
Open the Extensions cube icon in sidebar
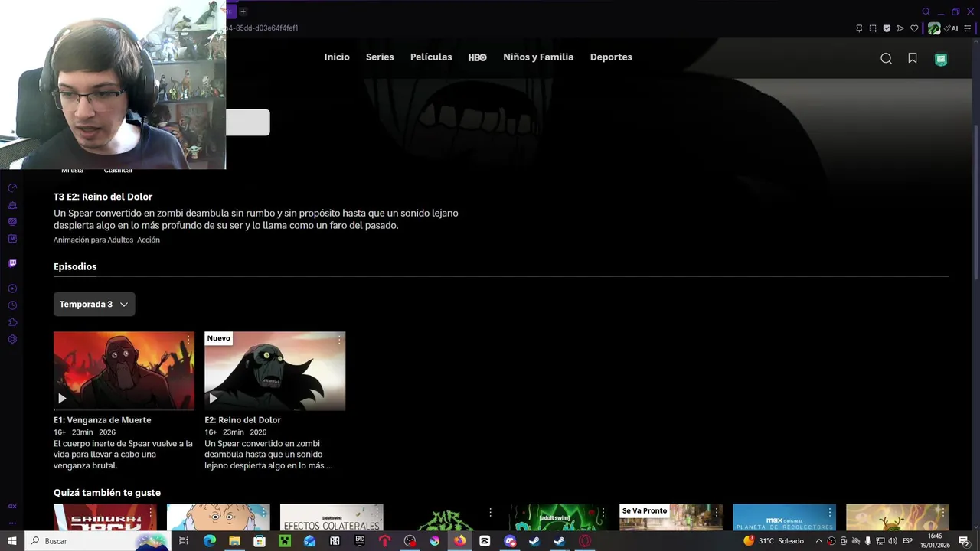click(12, 322)
